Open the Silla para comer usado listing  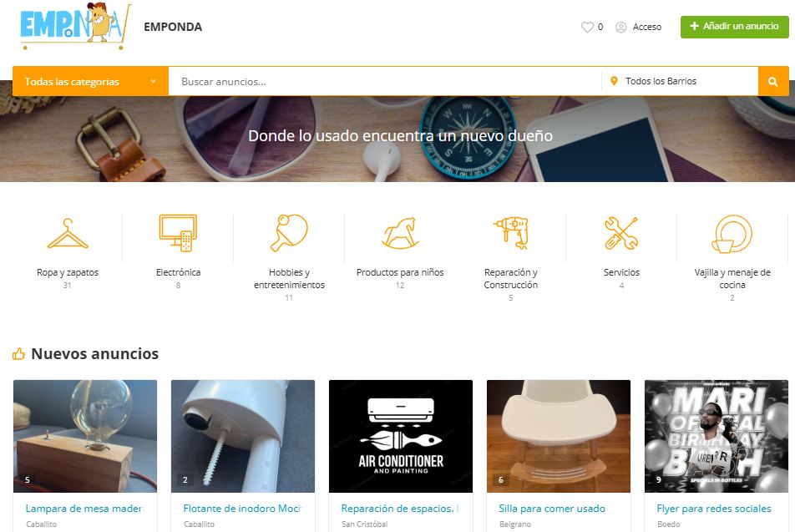(552, 508)
